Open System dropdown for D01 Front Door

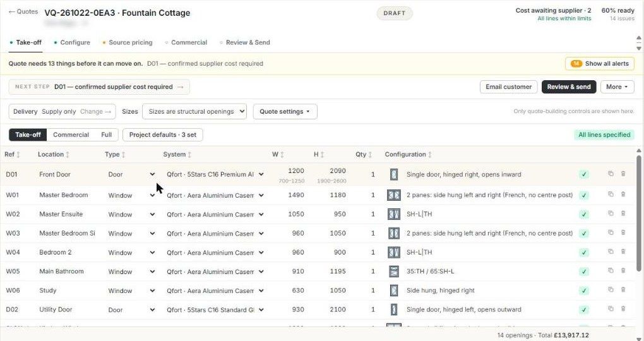215,174
